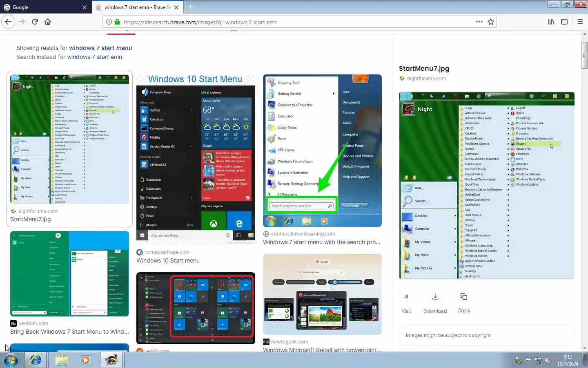588x368 pixels.
Task: Click the green padlock security icon
Action: click(117, 22)
